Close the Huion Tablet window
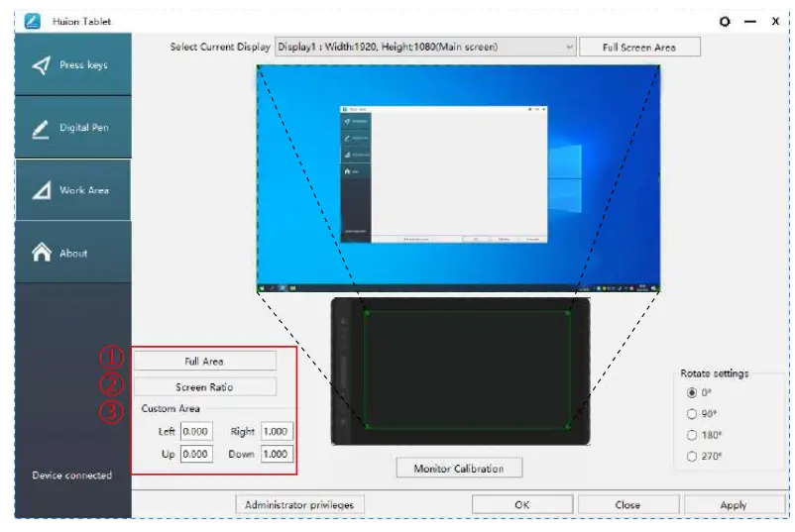Viewport: 795px width, 532px height. [x=775, y=21]
